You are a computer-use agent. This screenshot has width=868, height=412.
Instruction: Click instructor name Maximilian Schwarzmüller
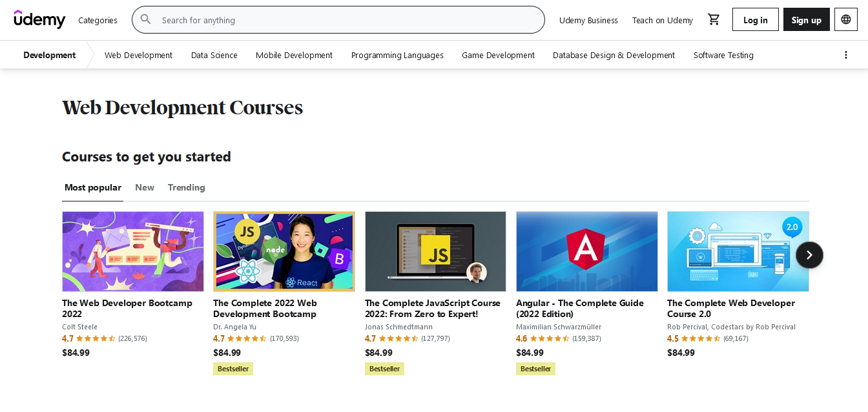559,327
